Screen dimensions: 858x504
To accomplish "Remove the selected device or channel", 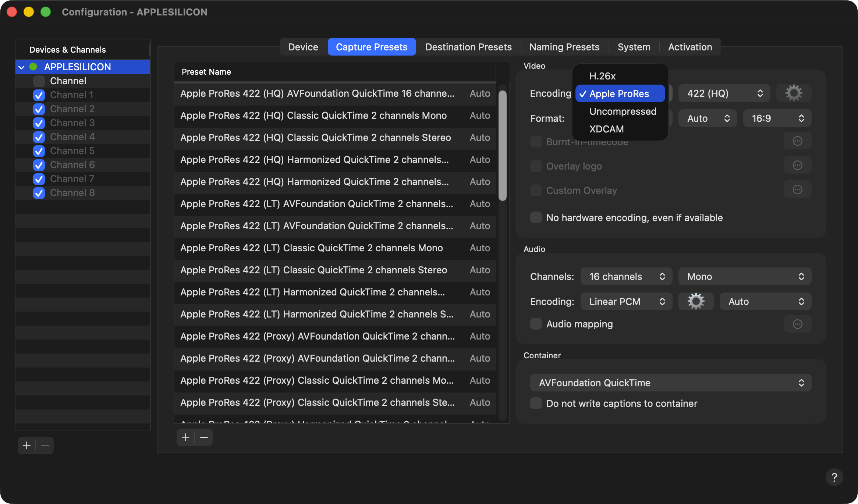I will coord(45,446).
